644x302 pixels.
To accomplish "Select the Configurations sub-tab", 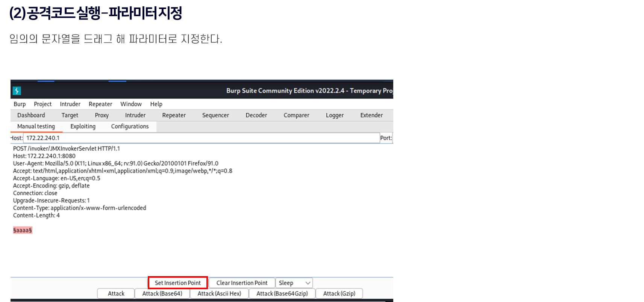I will coord(130,127).
